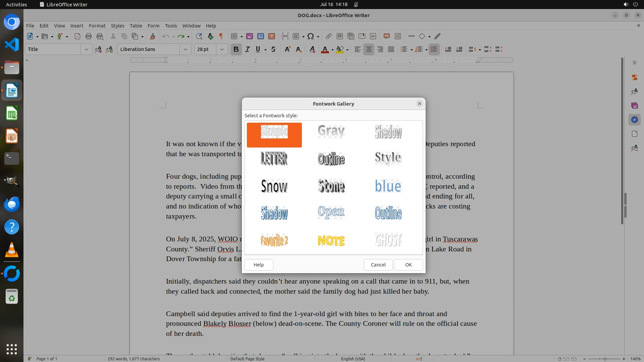Confirm with the OK button
The image size is (644, 362).
(408, 265)
